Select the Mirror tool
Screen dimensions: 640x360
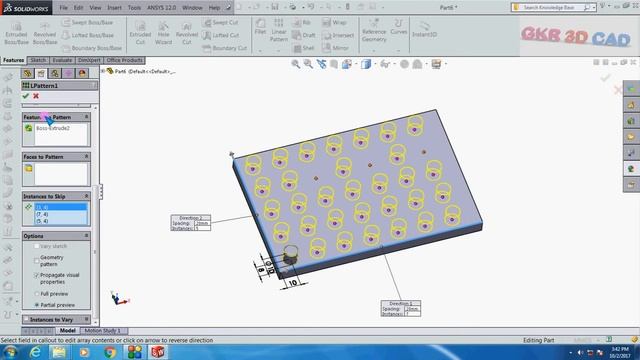336,48
